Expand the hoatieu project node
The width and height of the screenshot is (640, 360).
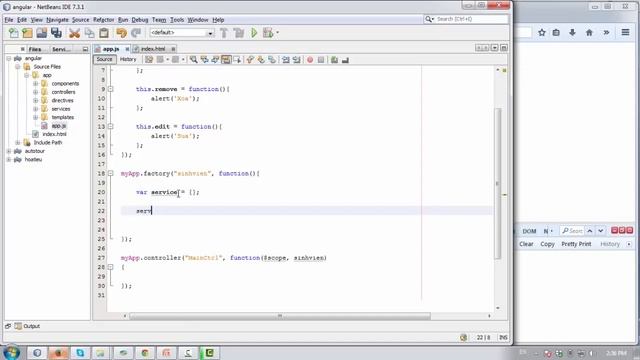(x=9, y=160)
